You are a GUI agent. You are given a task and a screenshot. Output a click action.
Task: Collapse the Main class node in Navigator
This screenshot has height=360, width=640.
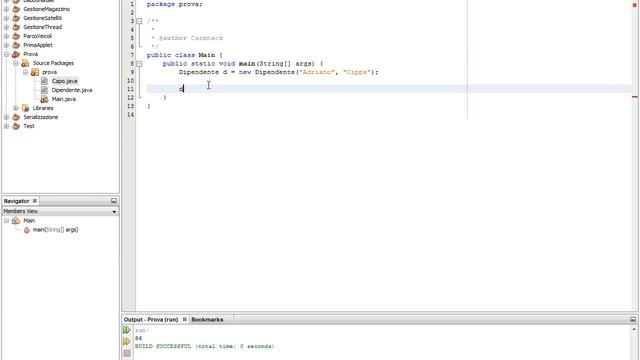pos(7,220)
